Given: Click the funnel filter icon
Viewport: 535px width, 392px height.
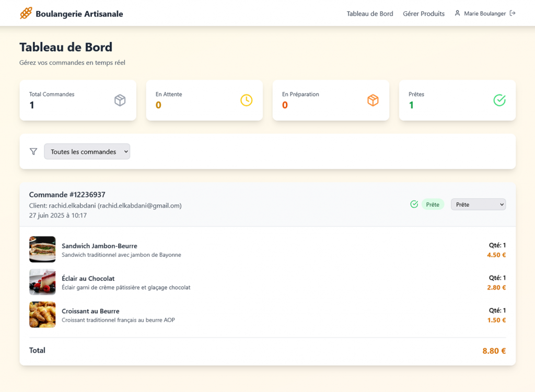Looking at the screenshot, I should point(33,151).
